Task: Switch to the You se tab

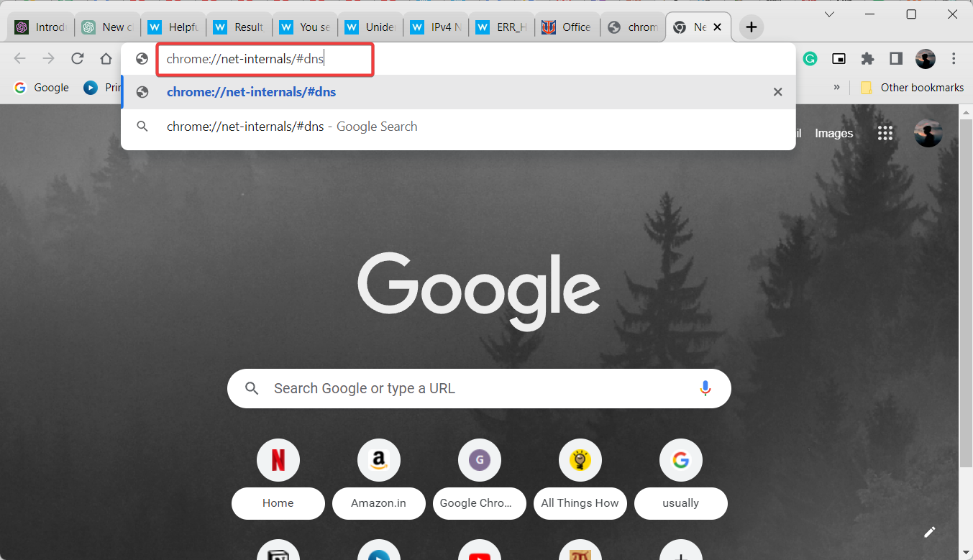Action: click(x=304, y=27)
